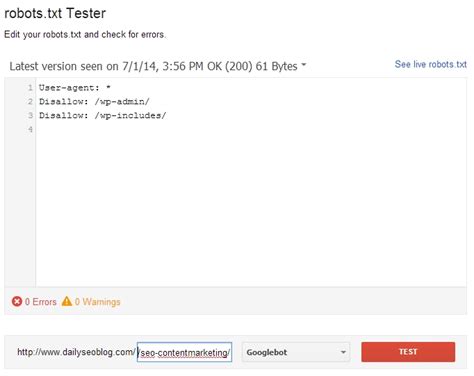Click line 1 User-agent text
The image size is (474, 376).
75,88
